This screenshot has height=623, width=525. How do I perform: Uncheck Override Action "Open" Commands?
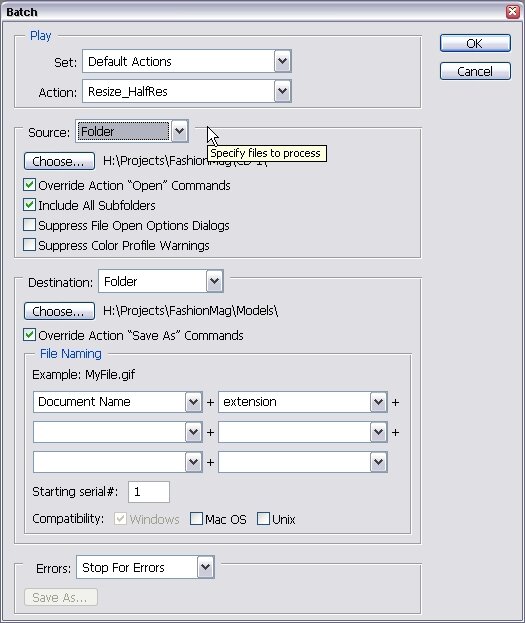(x=29, y=185)
